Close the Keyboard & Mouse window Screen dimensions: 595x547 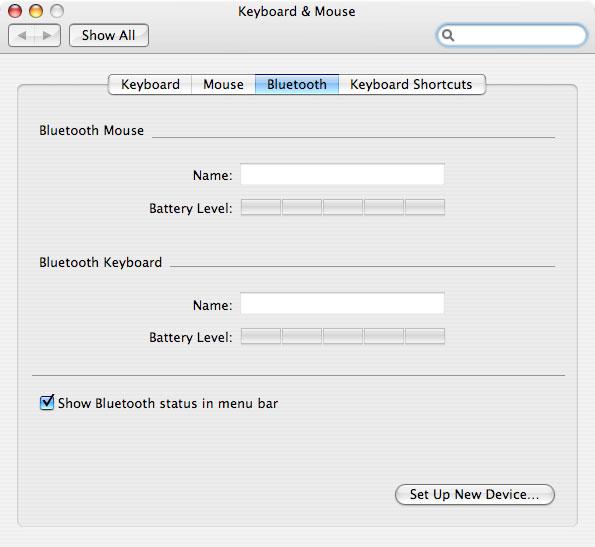coord(15,11)
